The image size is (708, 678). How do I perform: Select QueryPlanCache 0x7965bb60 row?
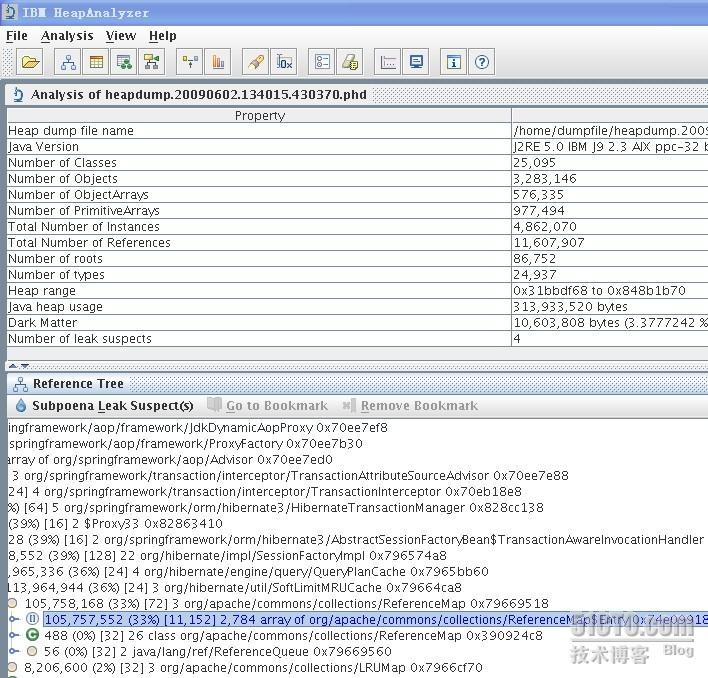[x=248, y=571]
